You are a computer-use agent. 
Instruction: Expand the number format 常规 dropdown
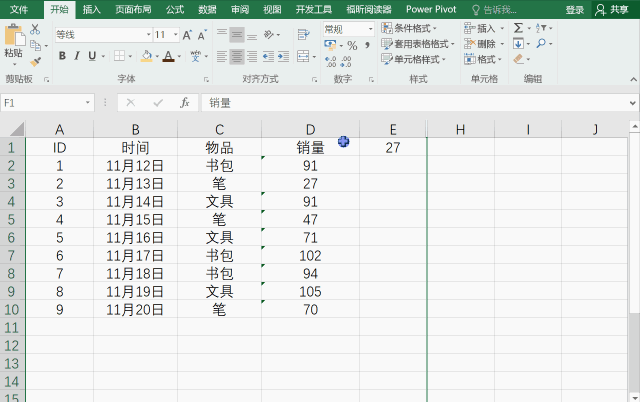(x=370, y=30)
